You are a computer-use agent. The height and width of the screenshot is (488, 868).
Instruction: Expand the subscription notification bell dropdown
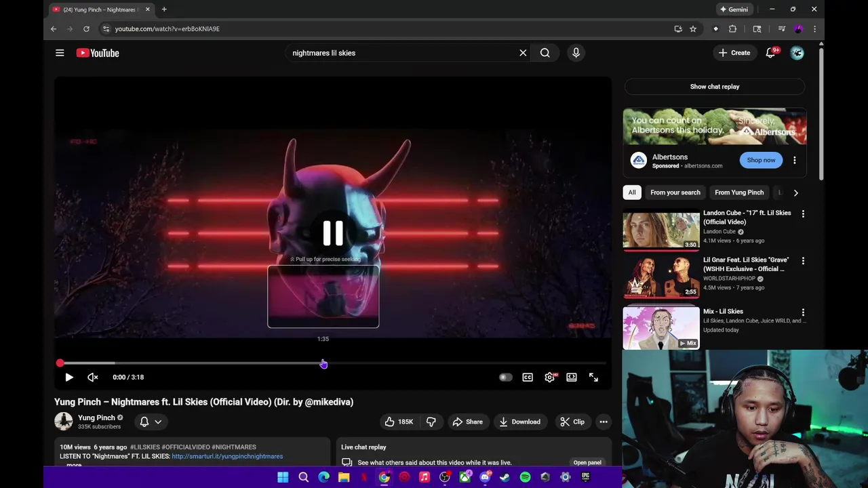tap(151, 422)
